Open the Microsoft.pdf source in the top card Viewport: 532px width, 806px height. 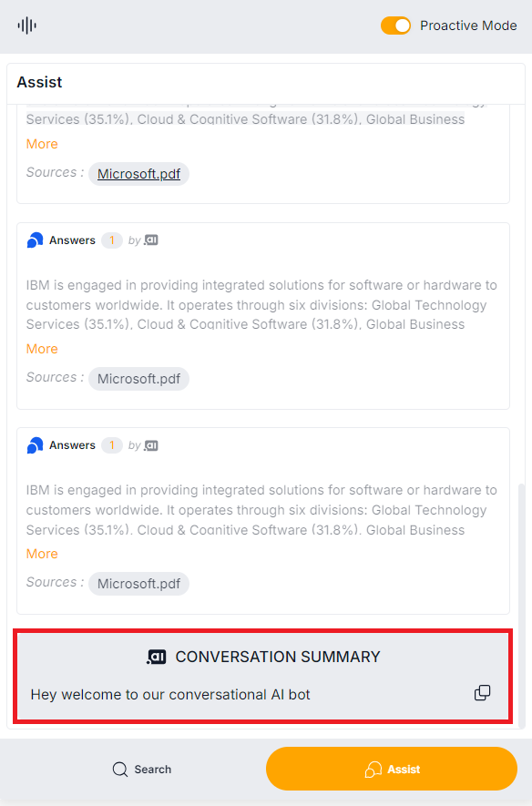pyautogui.click(x=138, y=173)
